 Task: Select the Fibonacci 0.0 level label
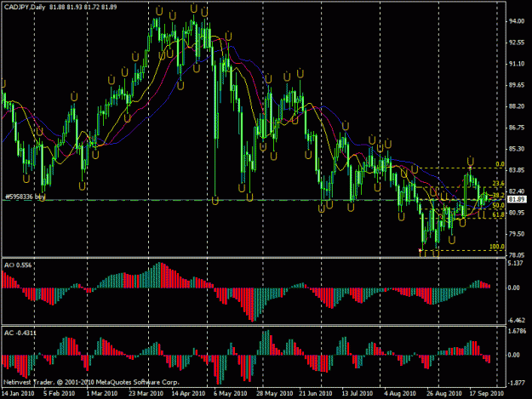(500, 164)
